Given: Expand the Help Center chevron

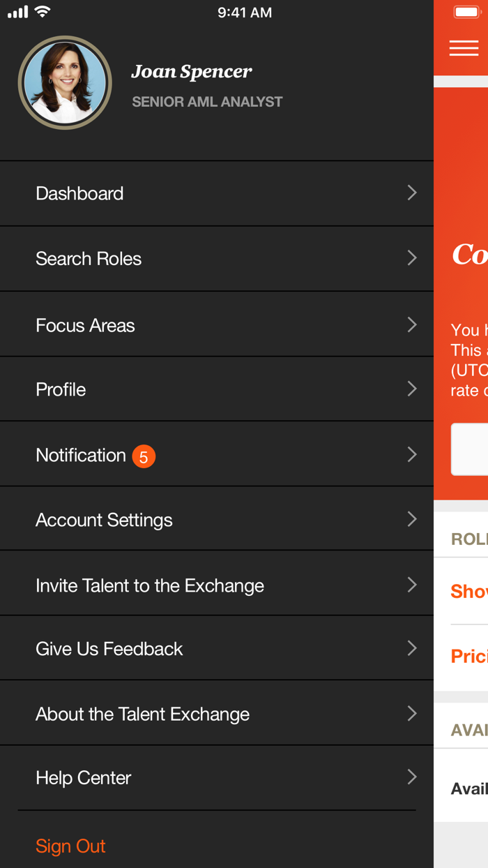Looking at the screenshot, I should (x=411, y=777).
